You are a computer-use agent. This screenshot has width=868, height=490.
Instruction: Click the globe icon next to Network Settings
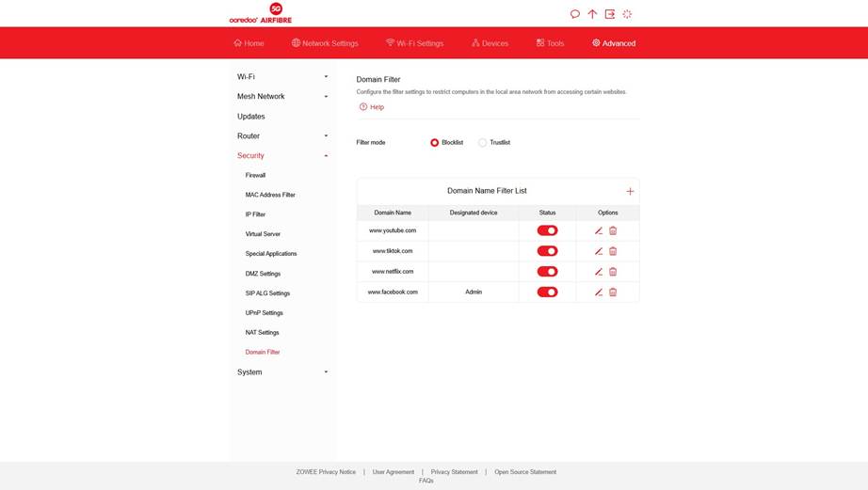tap(297, 42)
